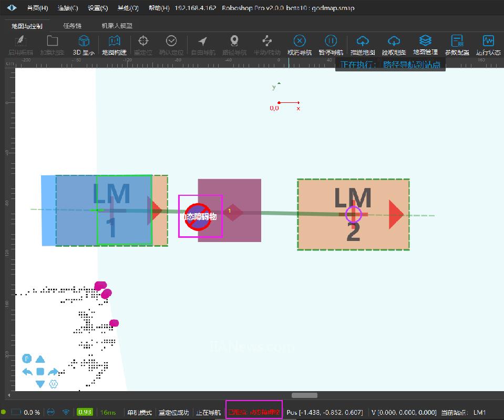504x420 pixels.
Task: Expand the 其他(O) menu
Action: (x=128, y=8)
